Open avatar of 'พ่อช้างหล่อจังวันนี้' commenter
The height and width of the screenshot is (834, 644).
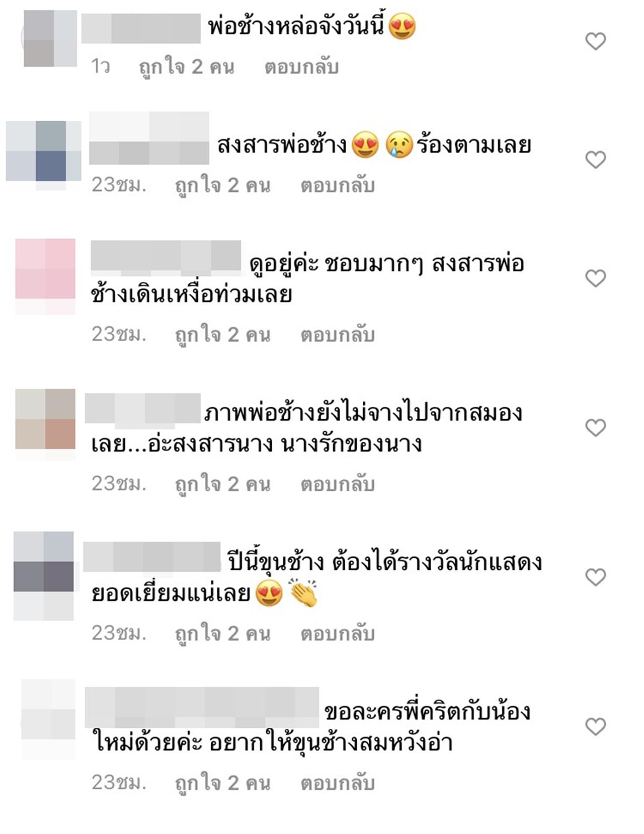click(x=50, y=38)
